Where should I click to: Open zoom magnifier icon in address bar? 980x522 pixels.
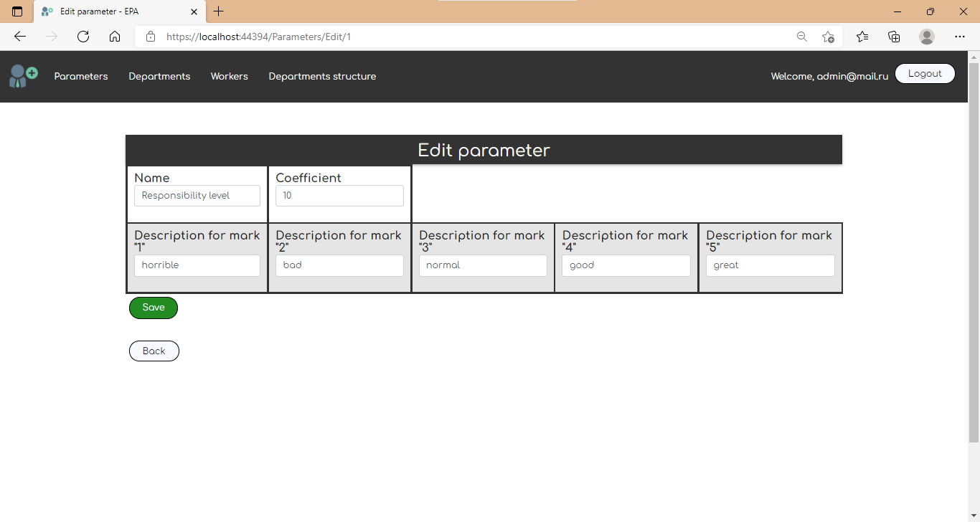pyautogui.click(x=802, y=37)
